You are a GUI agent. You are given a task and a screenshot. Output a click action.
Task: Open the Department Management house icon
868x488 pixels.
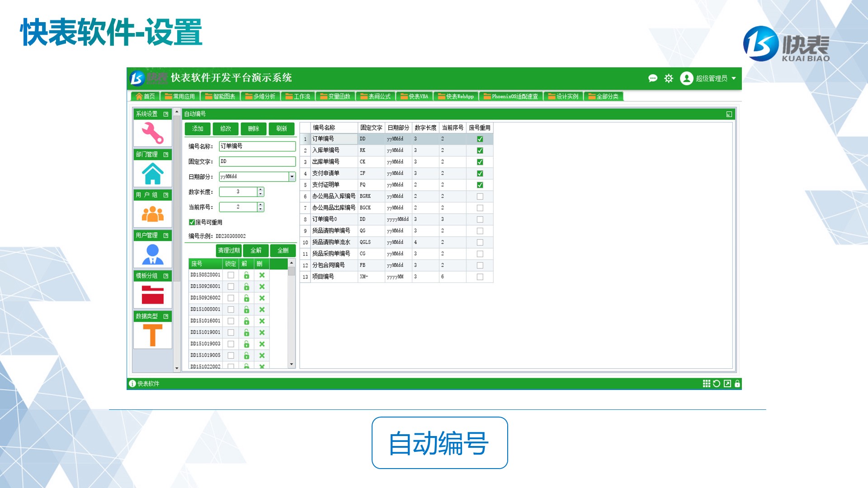[x=153, y=174]
